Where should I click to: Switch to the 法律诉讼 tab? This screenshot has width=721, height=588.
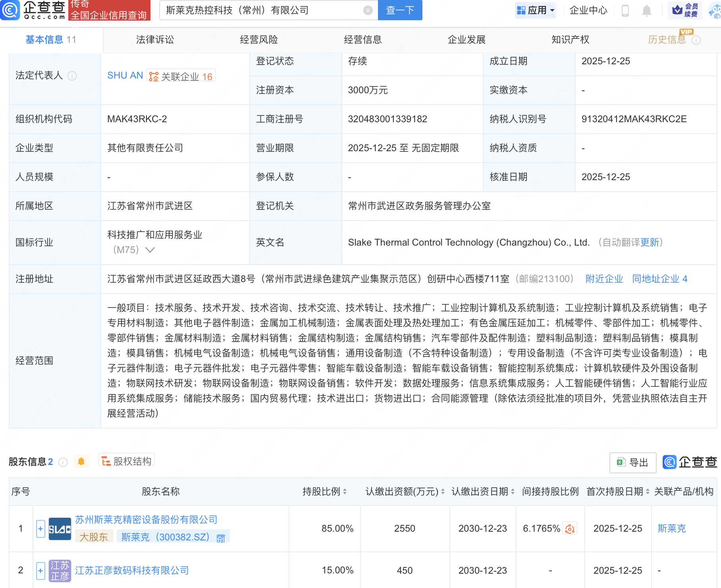click(154, 39)
